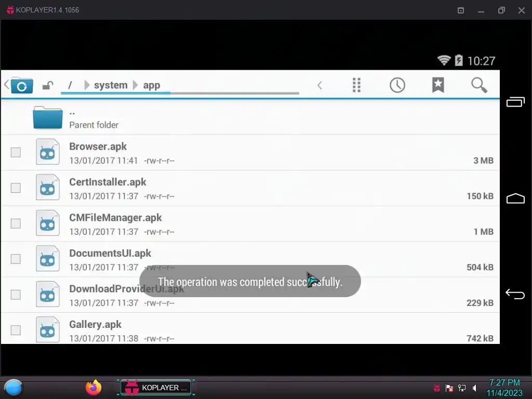Check the DocumentsUI.apk checkbox
Viewport: 532px width, 399px height.
point(16,259)
